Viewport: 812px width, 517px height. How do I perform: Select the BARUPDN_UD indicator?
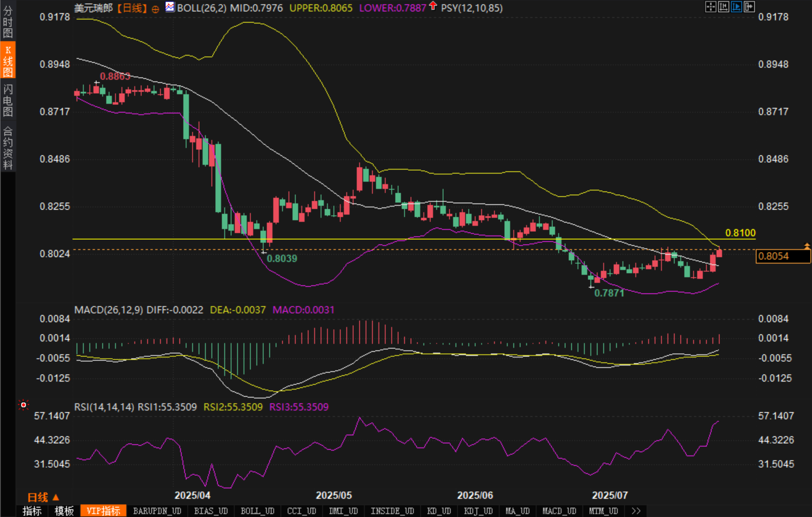[157, 511]
